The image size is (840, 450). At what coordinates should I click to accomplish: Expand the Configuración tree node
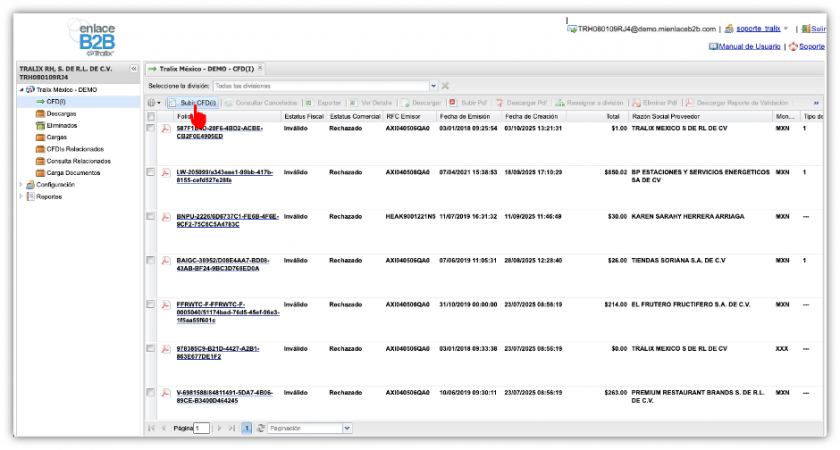pos(22,185)
